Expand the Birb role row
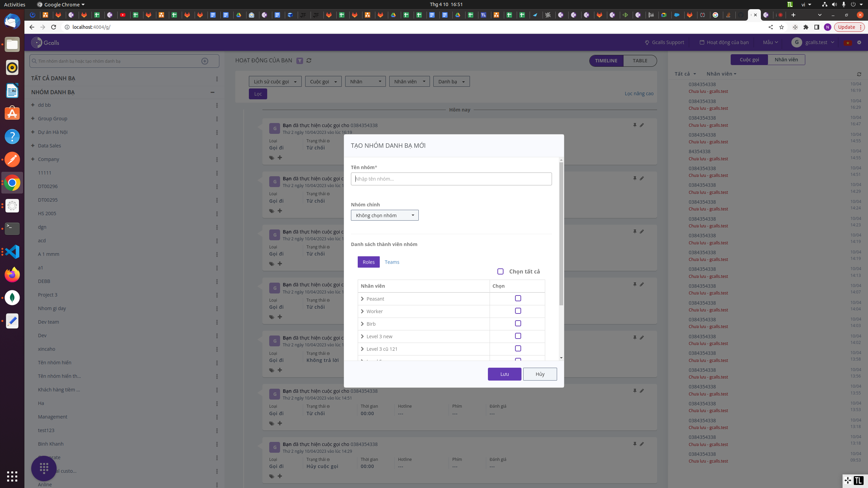This screenshot has height=488, width=868. 362,324
